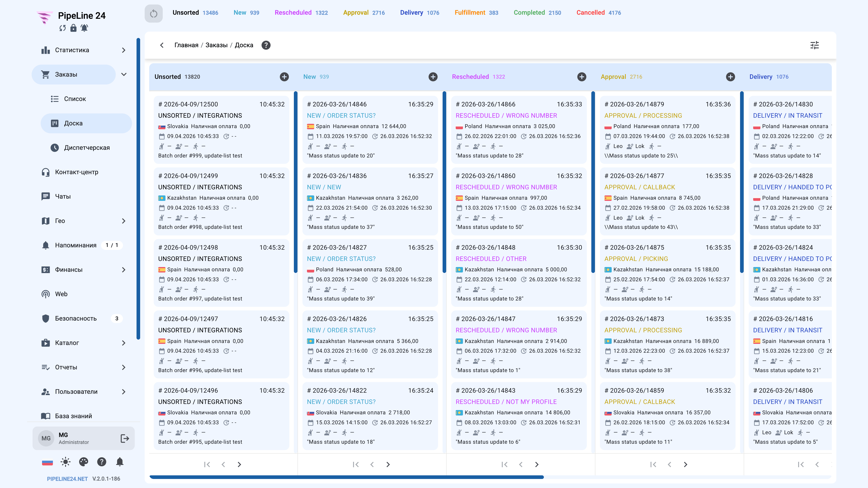Click the lock icon under PipeLine 24
The height and width of the screenshot is (488, 868).
pyautogui.click(x=73, y=28)
